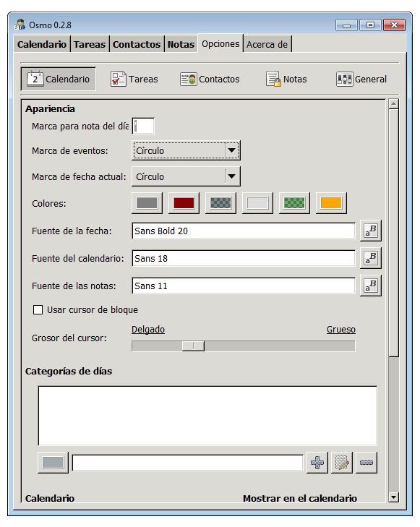Select the Tareas options icon
The image size is (420, 527).
tap(119, 80)
